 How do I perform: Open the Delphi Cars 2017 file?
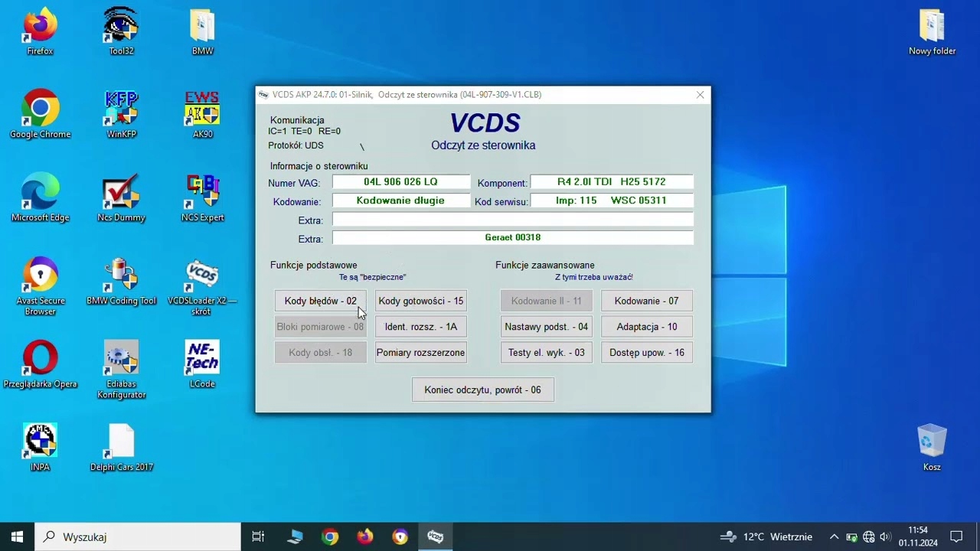(x=121, y=442)
